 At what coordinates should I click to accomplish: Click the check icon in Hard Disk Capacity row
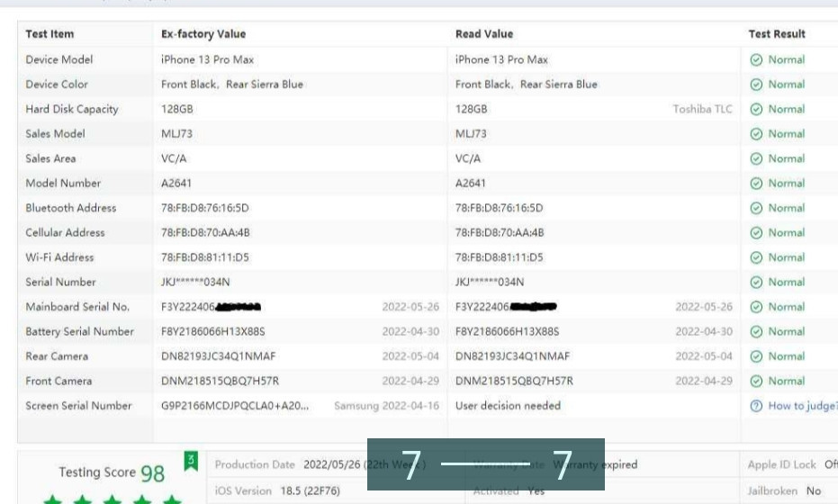(756, 110)
